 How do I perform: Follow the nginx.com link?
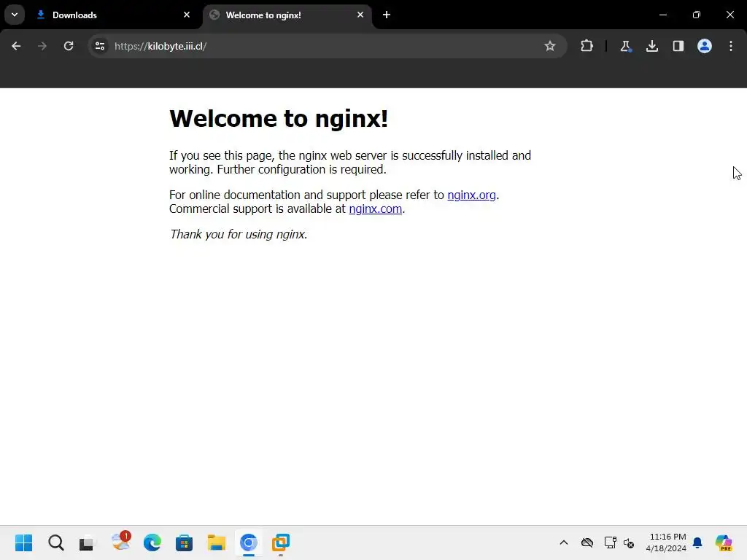coord(376,209)
